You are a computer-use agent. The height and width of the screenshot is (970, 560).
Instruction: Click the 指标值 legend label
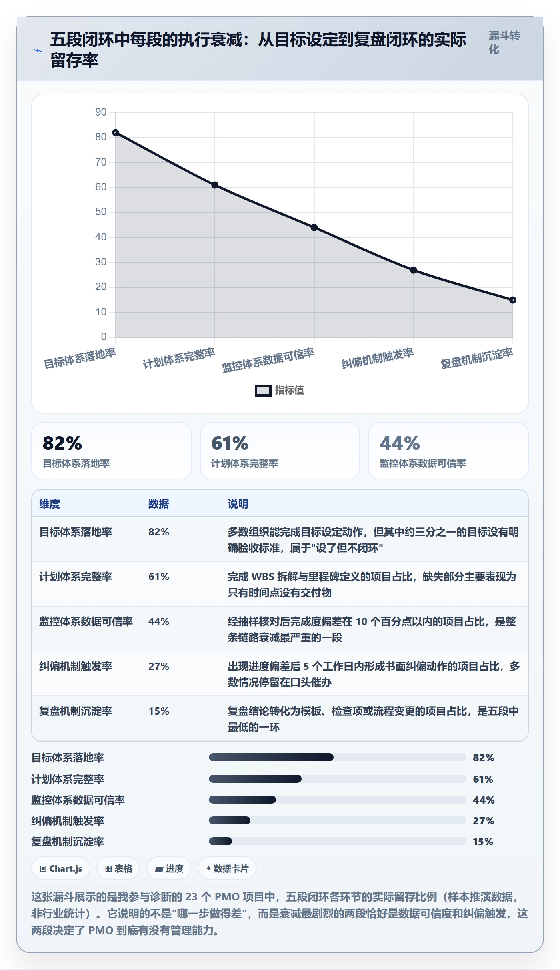(289, 391)
